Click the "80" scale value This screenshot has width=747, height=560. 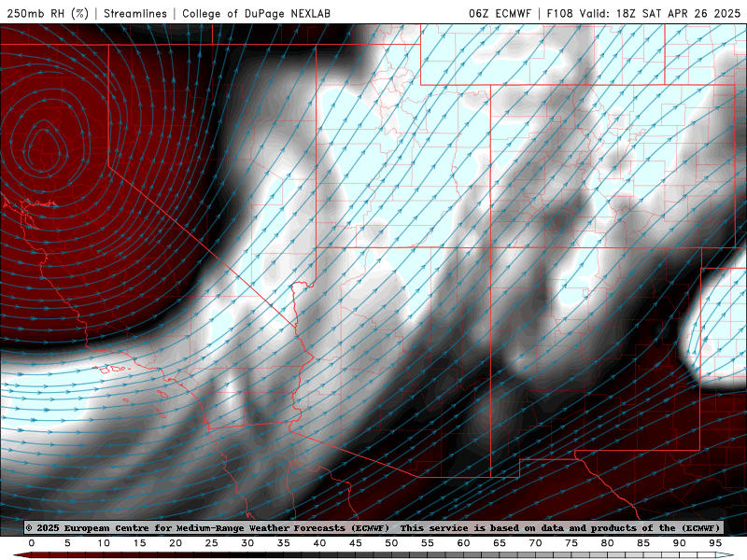point(607,543)
